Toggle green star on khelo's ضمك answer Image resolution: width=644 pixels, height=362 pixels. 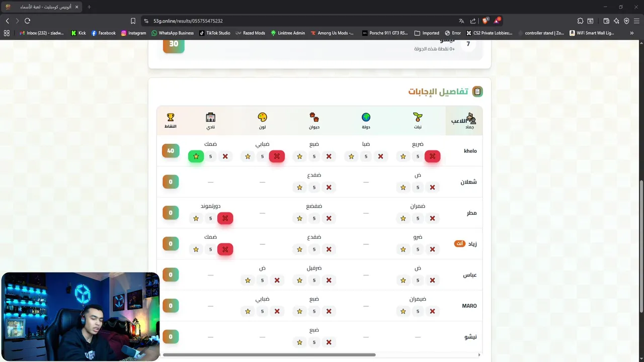click(196, 156)
